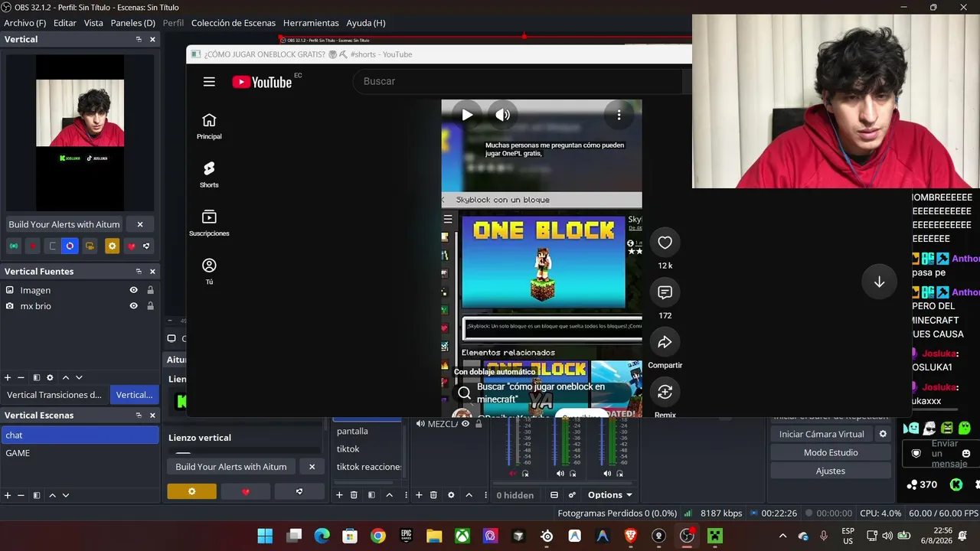Click the Kick logo icon in chat

(956, 484)
